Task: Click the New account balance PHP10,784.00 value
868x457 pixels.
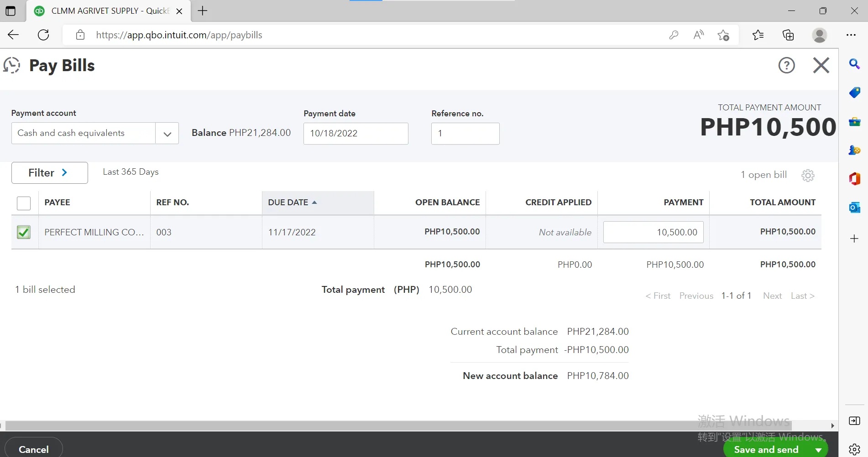Action: pos(598,376)
